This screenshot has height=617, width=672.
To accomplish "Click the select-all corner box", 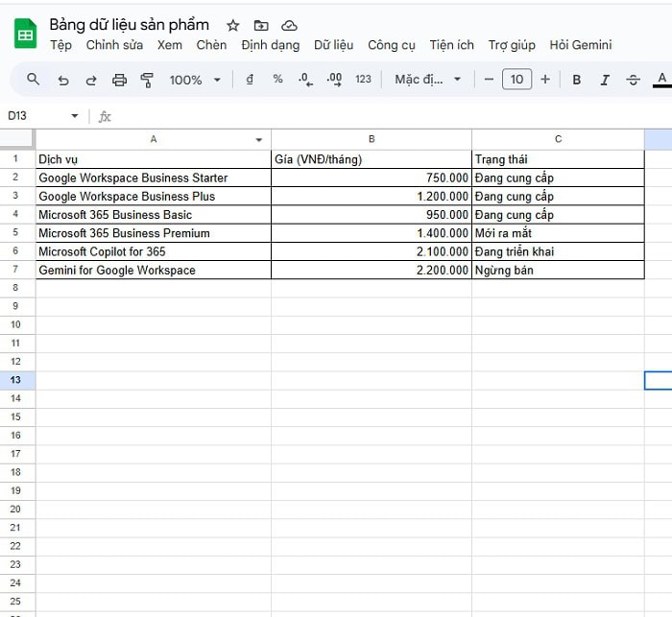I will tap(17, 139).
